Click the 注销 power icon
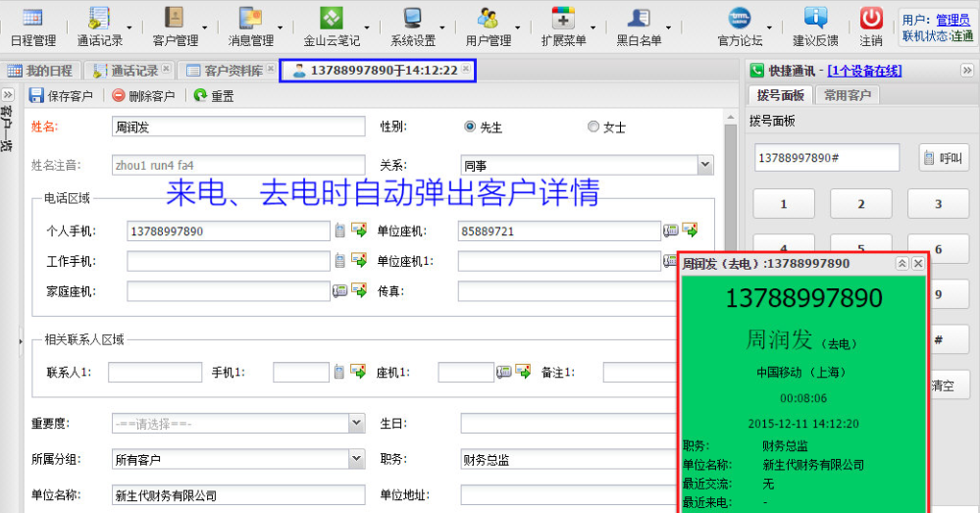 tap(871, 19)
